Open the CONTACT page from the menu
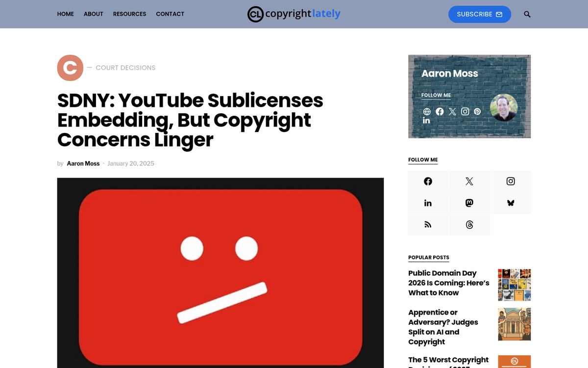 tap(170, 14)
